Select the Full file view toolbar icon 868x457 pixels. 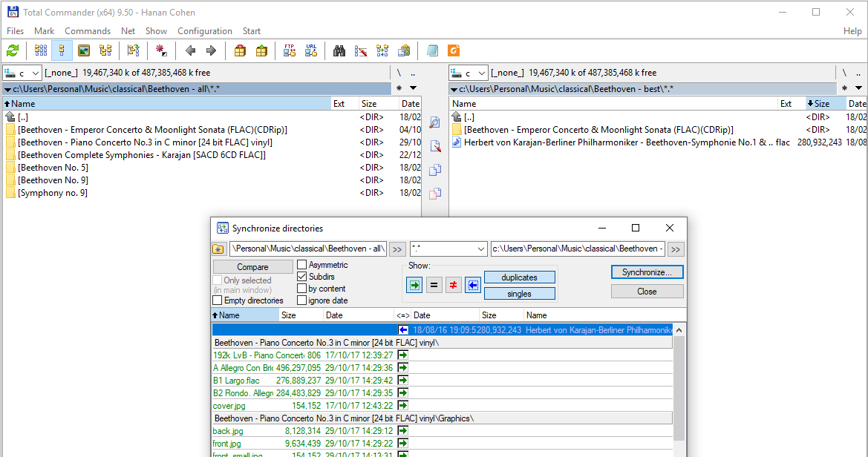pos(62,51)
